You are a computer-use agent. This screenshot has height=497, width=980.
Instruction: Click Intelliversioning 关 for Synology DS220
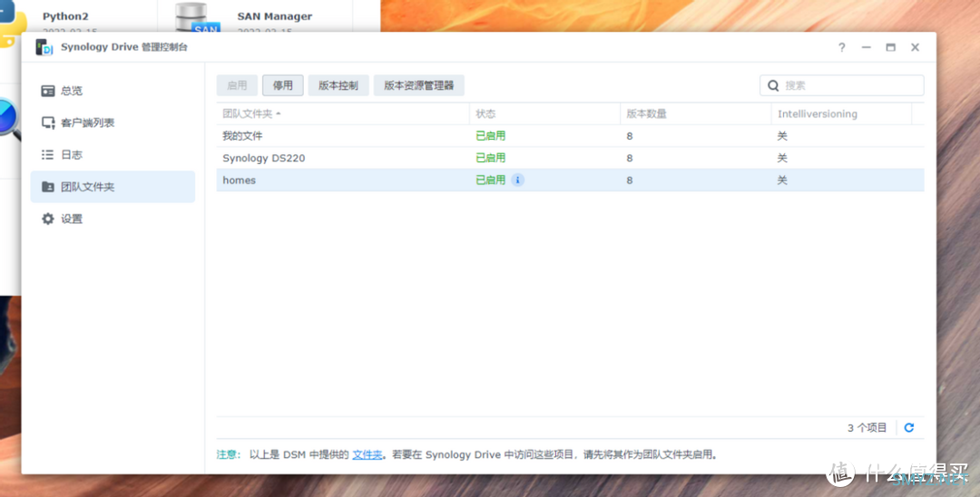coord(782,158)
